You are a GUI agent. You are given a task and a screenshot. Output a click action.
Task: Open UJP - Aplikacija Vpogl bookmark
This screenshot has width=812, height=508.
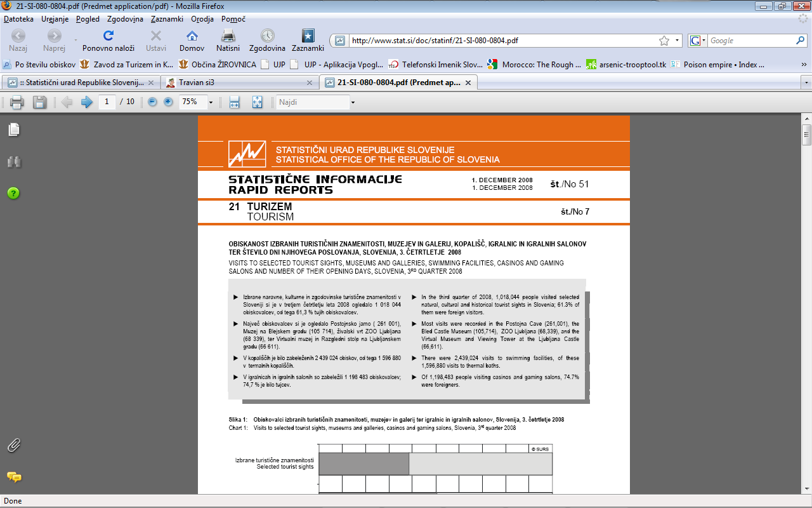(337, 65)
